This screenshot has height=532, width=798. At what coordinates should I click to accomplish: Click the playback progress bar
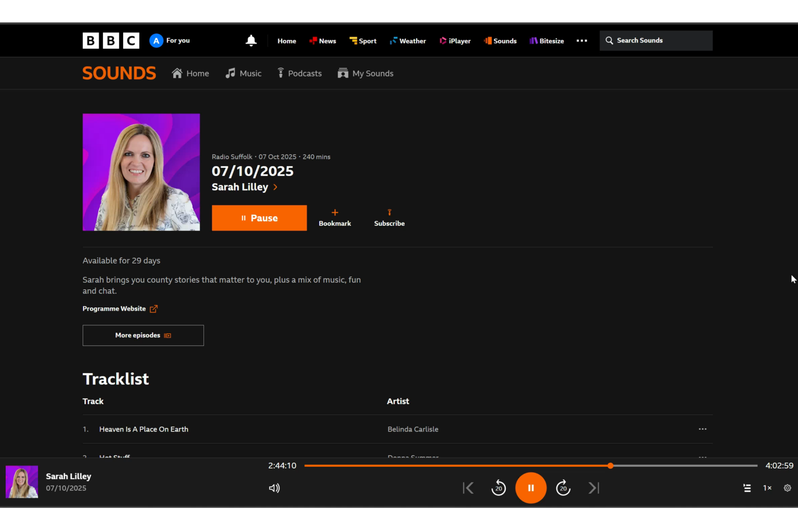tap(457, 465)
